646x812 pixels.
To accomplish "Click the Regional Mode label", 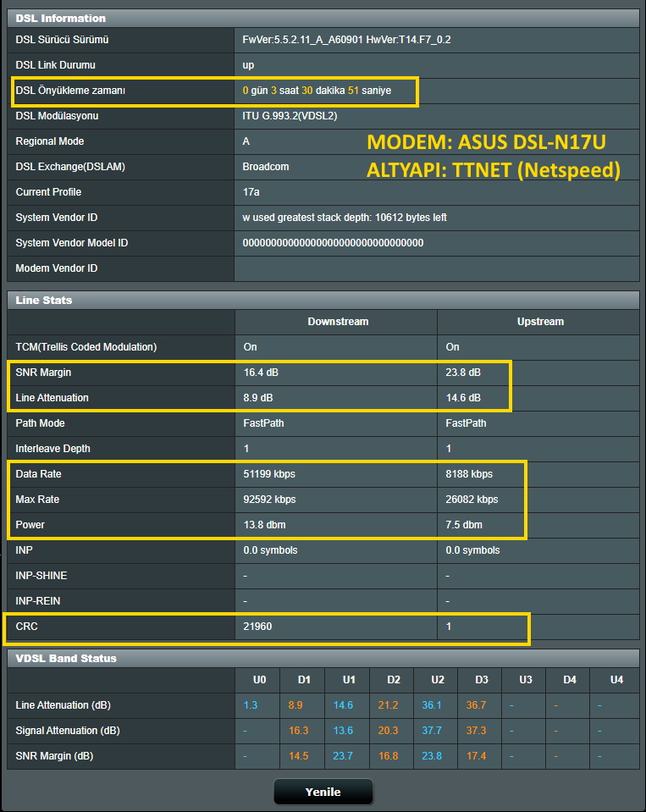I will [50, 141].
